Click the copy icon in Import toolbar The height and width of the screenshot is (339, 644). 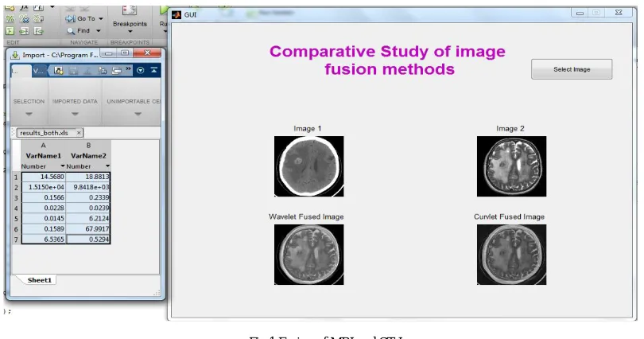[x=103, y=71]
